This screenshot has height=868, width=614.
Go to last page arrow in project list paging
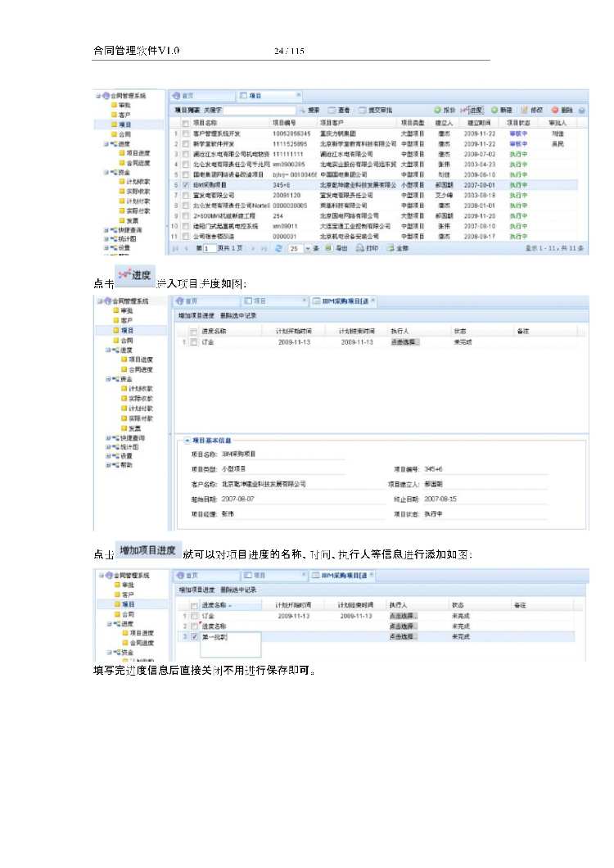[264, 249]
